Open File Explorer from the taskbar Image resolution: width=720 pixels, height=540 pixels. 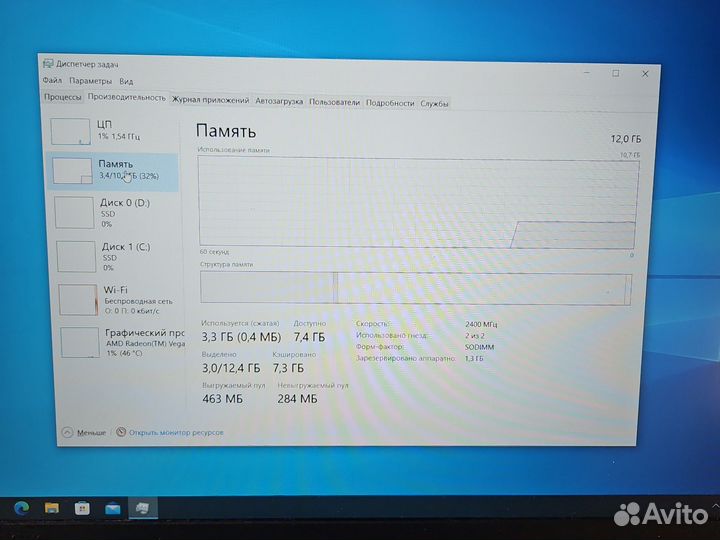52,508
